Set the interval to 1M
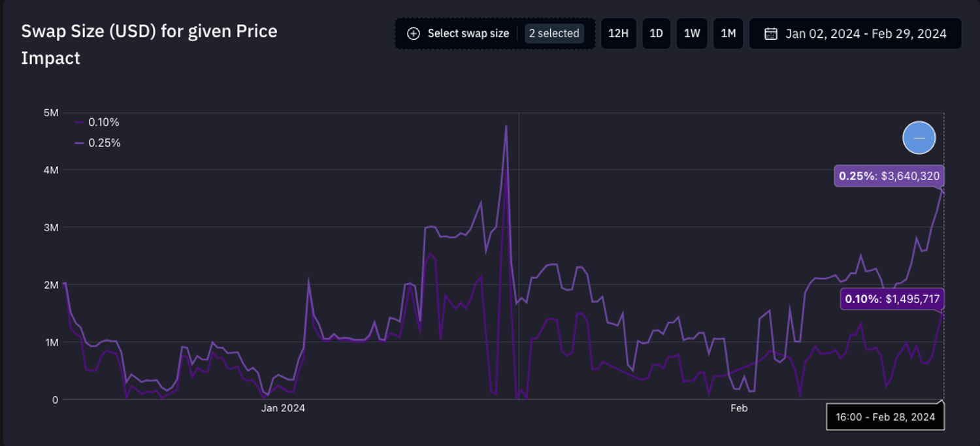 [728, 33]
